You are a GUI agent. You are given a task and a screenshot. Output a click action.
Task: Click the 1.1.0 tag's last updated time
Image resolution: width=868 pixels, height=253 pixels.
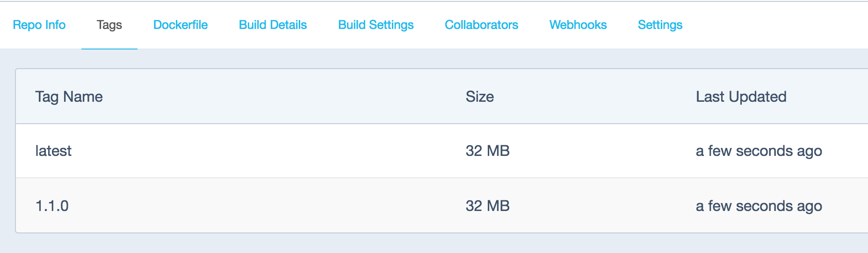pyautogui.click(x=759, y=206)
